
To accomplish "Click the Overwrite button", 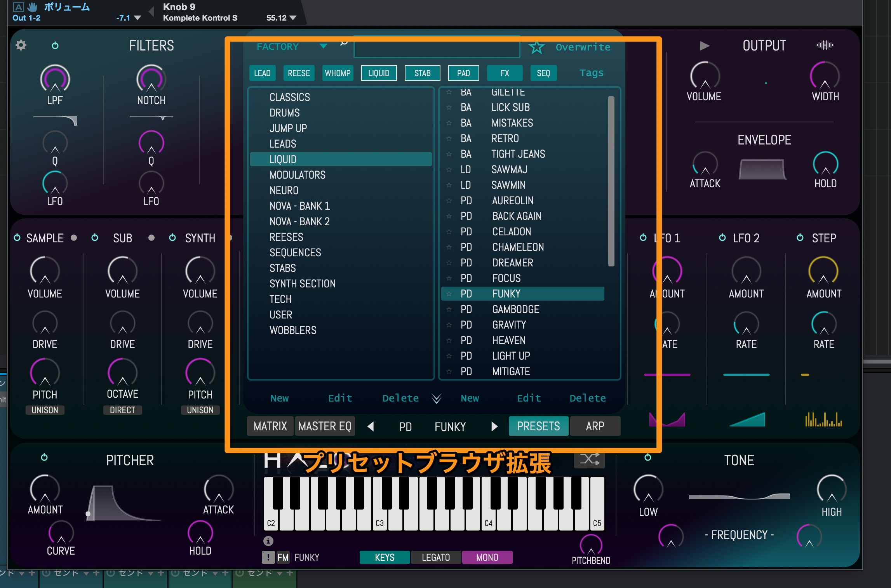I will (x=583, y=47).
